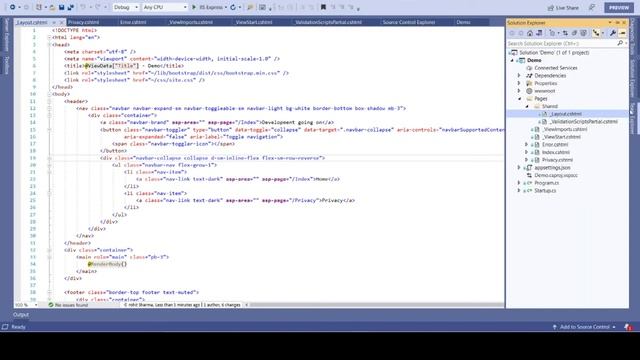Click the No issues found indicator

point(68,305)
